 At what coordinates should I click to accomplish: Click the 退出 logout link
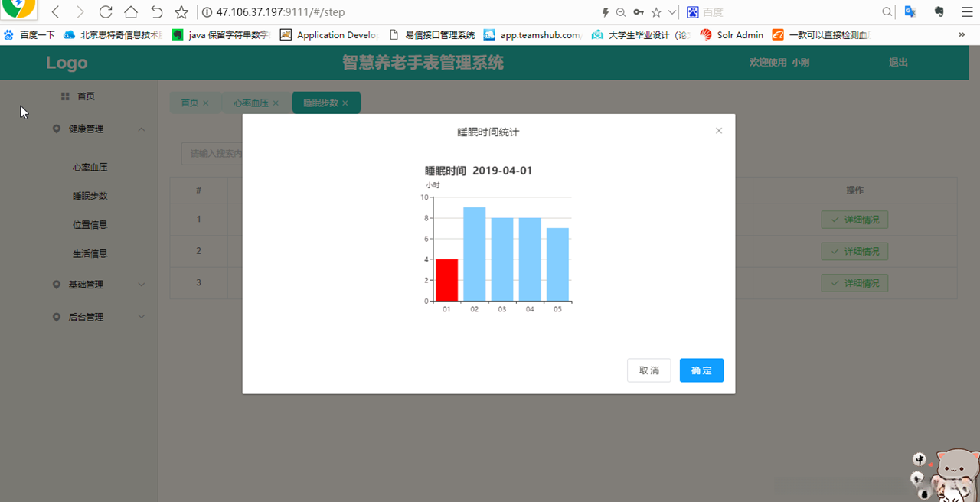click(897, 62)
